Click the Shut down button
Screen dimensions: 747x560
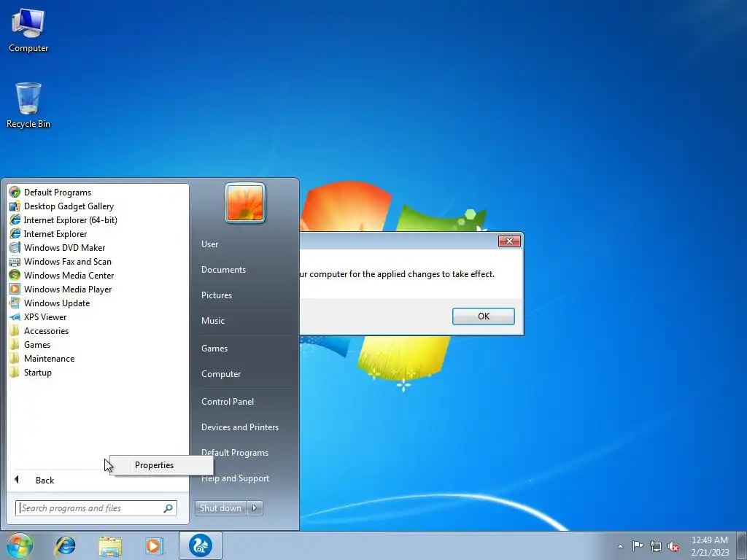[x=220, y=508]
